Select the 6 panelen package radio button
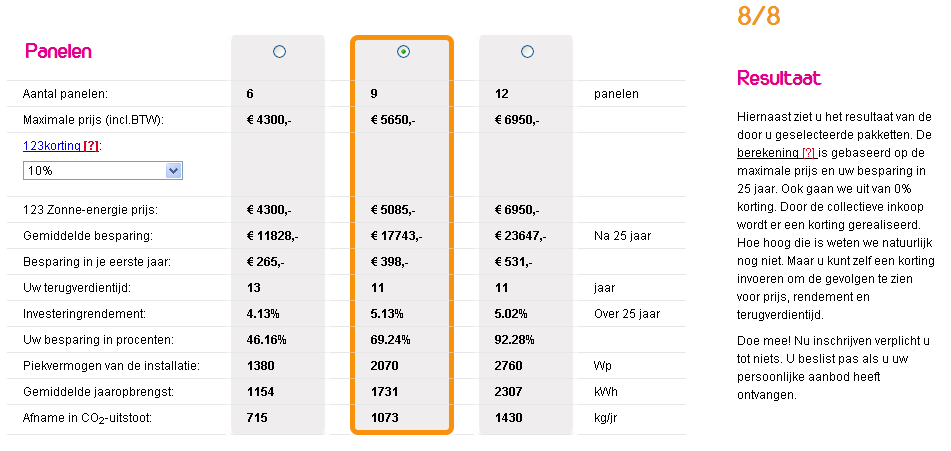Viewport: 951px width, 451px height. pyautogui.click(x=279, y=52)
